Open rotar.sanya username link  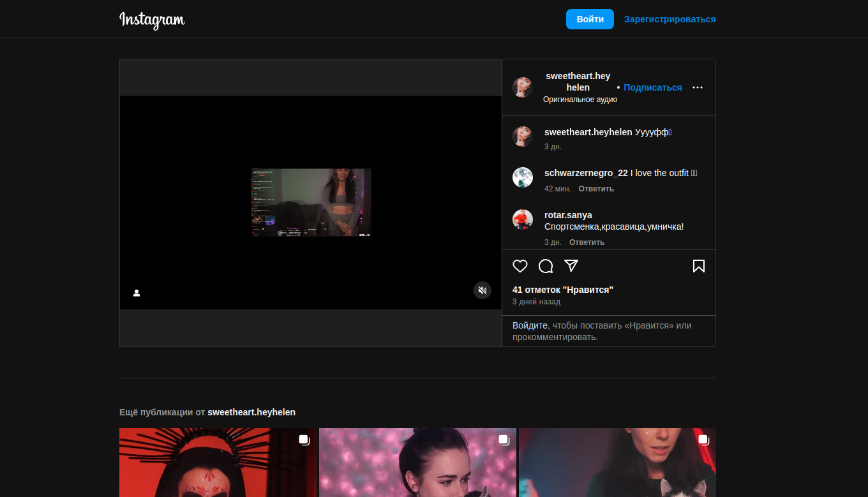(568, 215)
